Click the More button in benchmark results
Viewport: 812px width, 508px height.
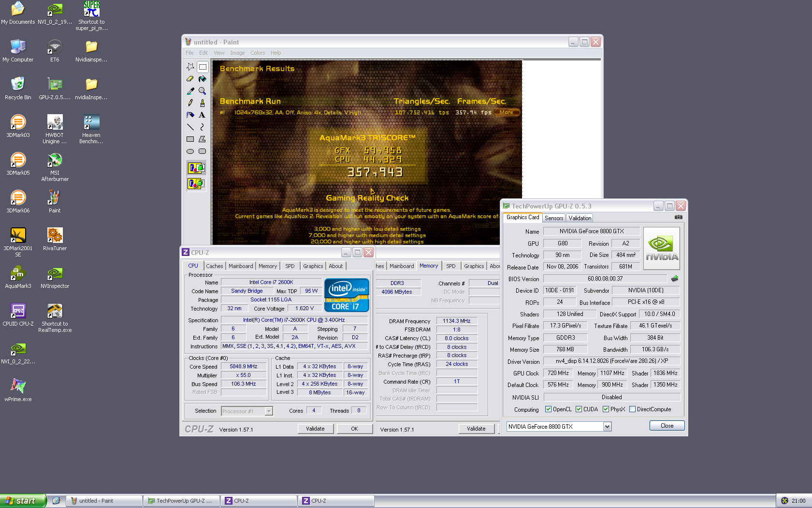pos(507,112)
